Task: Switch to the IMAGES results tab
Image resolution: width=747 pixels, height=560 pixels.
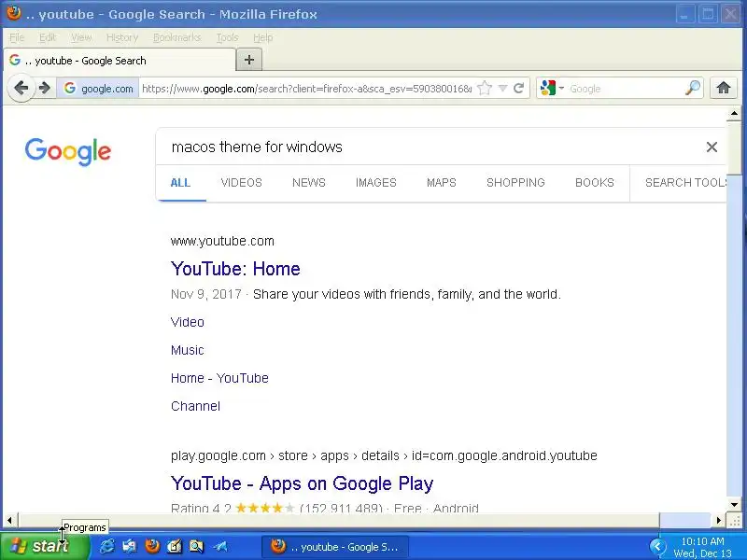Action: click(376, 183)
